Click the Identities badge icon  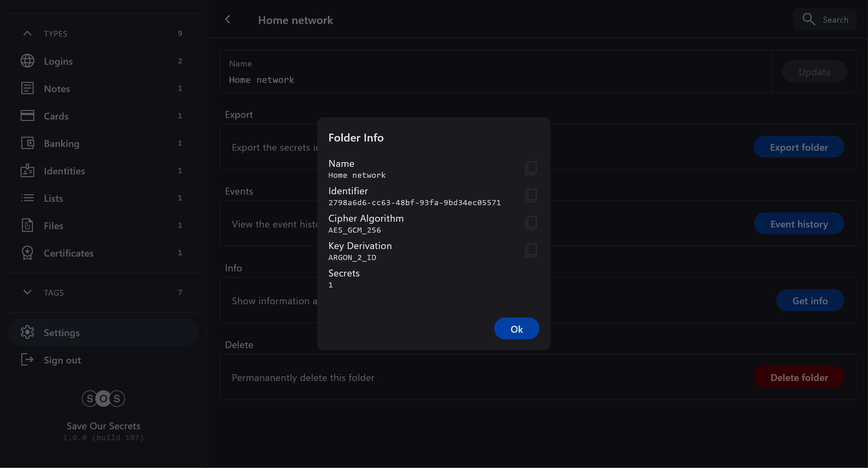tap(27, 171)
